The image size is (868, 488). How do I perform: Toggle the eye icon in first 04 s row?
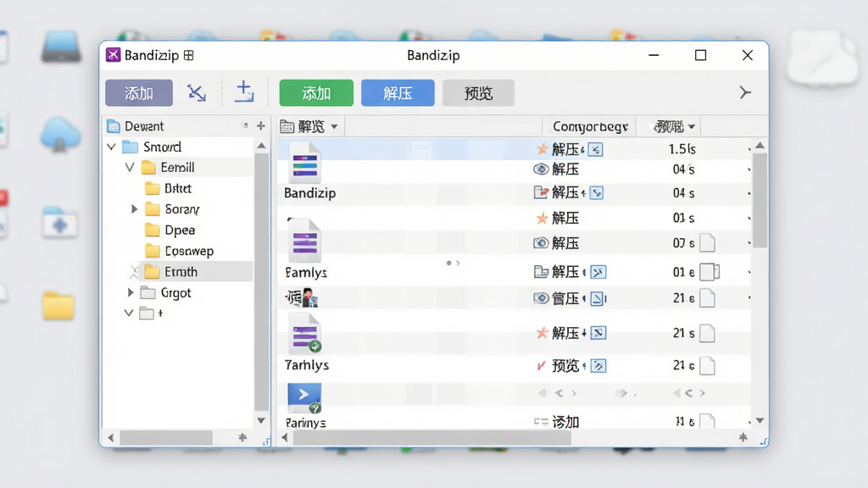541,169
